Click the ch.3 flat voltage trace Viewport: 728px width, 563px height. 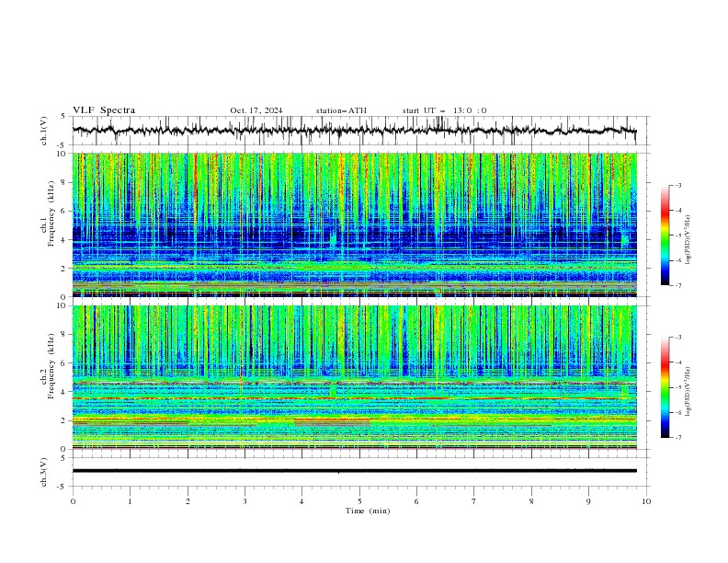(354, 471)
